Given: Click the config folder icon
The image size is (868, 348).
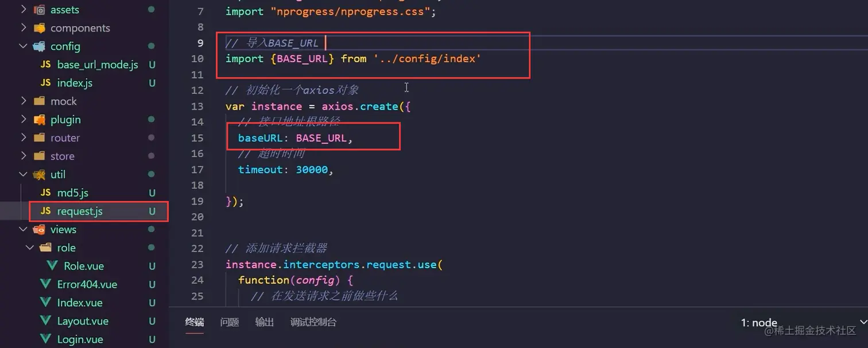Looking at the screenshot, I should [39, 46].
